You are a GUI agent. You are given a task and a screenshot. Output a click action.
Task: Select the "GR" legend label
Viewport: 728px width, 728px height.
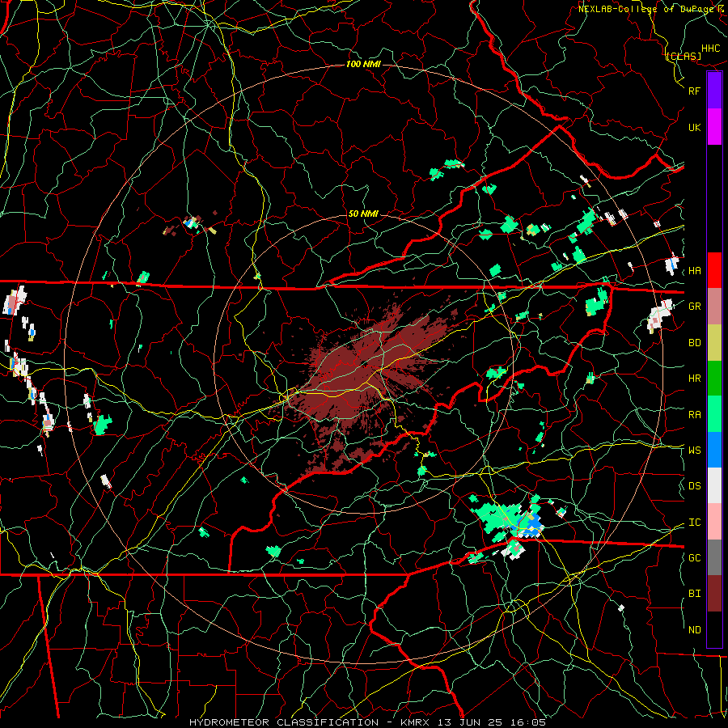click(x=694, y=307)
